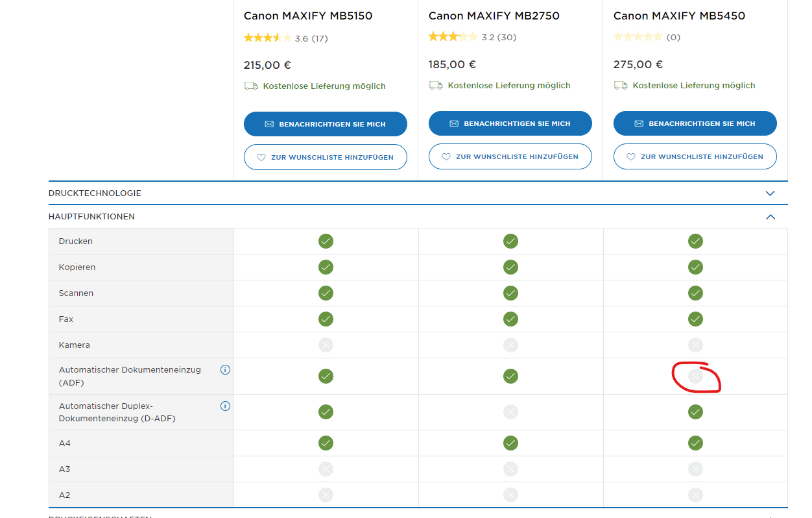
Task: Click the delivery truck icon under MB2750
Action: tap(436, 86)
